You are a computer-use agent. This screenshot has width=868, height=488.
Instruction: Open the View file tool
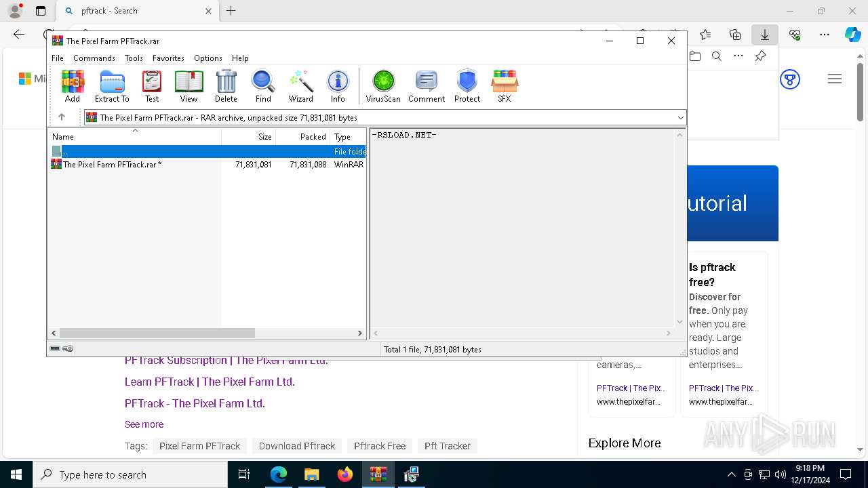click(x=189, y=86)
